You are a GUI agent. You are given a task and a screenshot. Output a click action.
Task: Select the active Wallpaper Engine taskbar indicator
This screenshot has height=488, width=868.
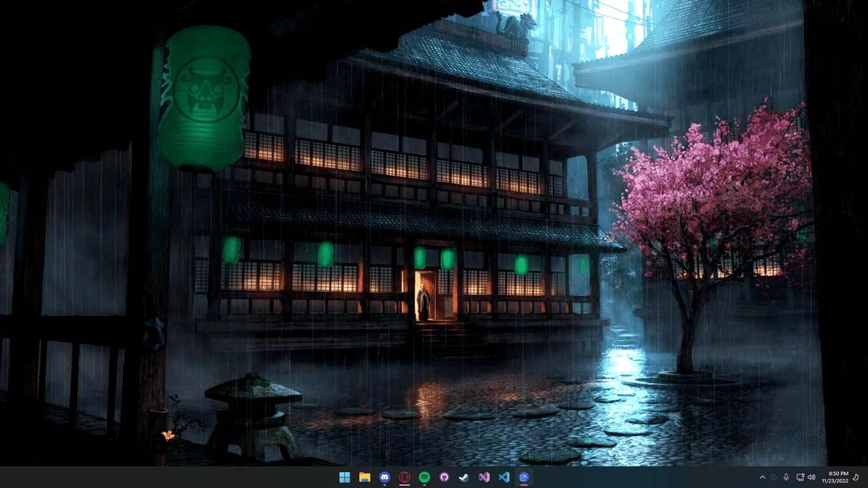(523, 477)
